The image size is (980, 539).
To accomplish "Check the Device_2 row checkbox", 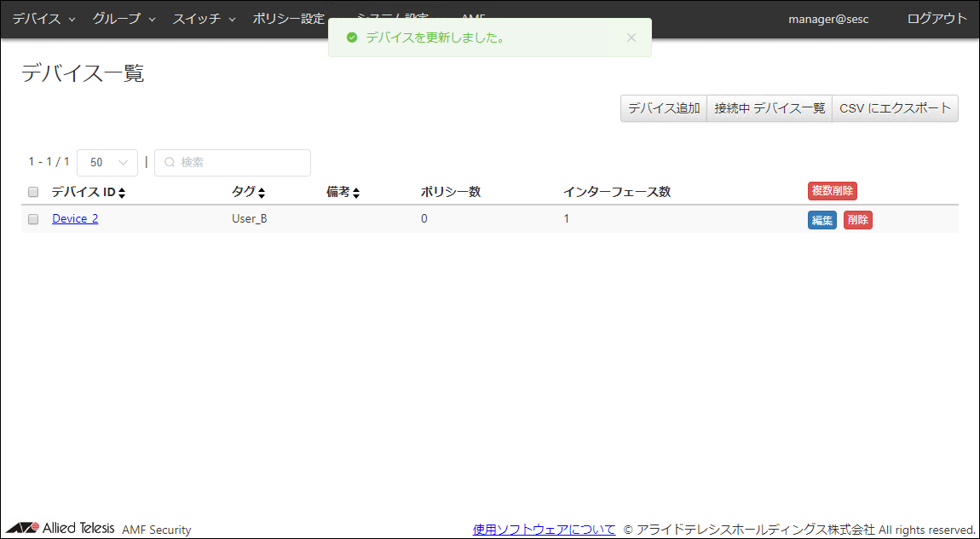I will [x=33, y=219].
